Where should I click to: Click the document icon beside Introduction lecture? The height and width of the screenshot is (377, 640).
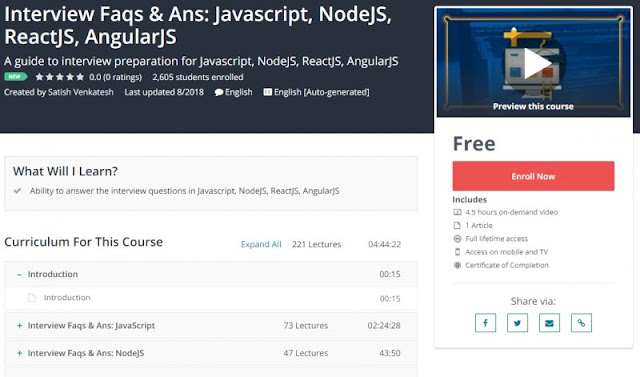click(32, 298)
